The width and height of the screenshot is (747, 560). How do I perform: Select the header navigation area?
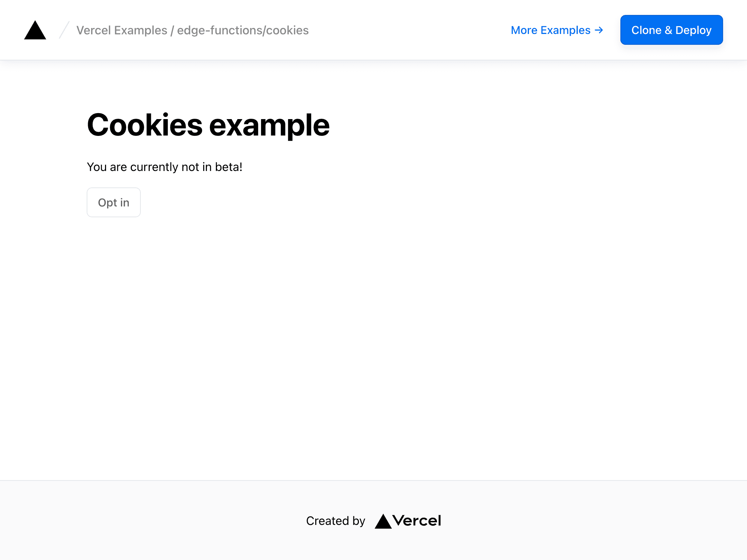[x=373, y=30]
